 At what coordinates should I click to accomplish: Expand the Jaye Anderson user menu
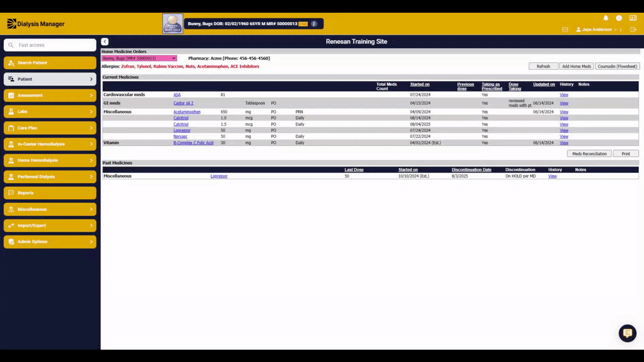pyautogui.click(x=596, y=29)
